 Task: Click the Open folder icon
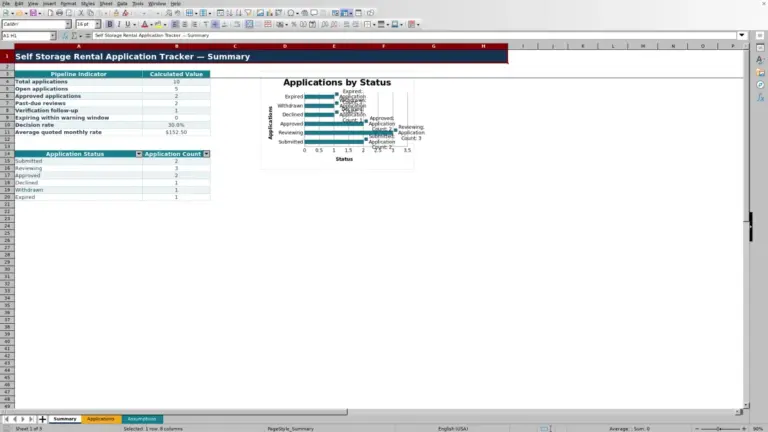coord(19,13)
